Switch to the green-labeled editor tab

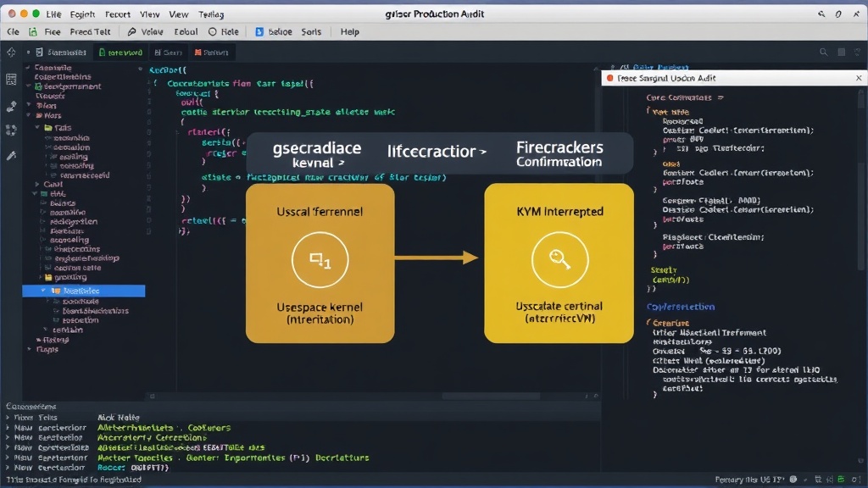pos(120,52)
